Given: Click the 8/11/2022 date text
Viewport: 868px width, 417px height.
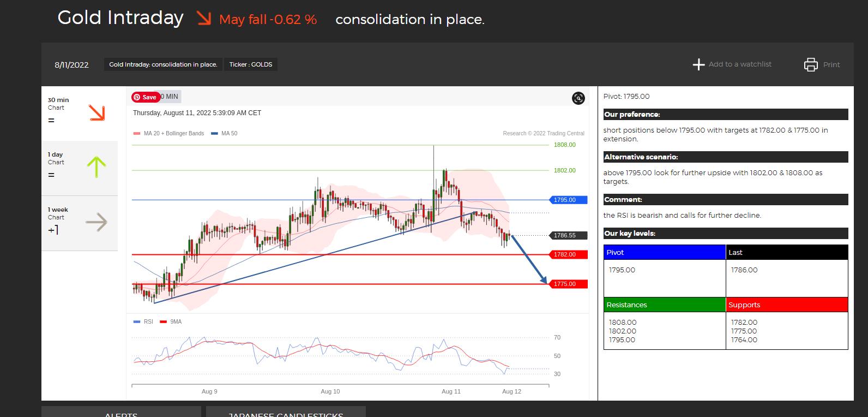Looking at the screenshot, I should click(71, 65).
